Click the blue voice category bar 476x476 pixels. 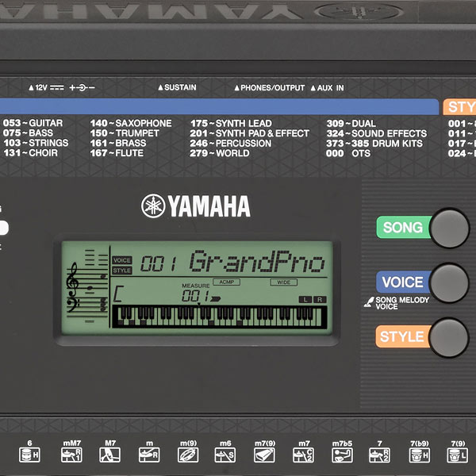coord(219,106)
